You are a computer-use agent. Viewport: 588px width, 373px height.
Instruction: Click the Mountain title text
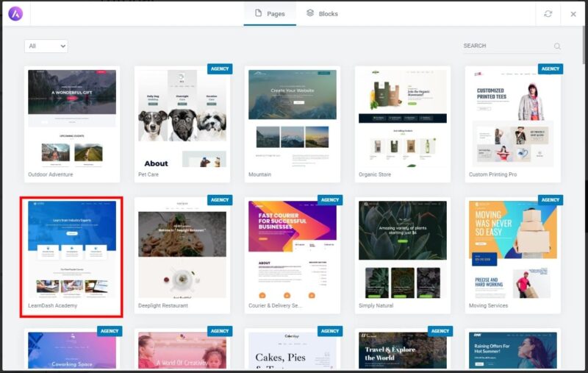point(260,174)
